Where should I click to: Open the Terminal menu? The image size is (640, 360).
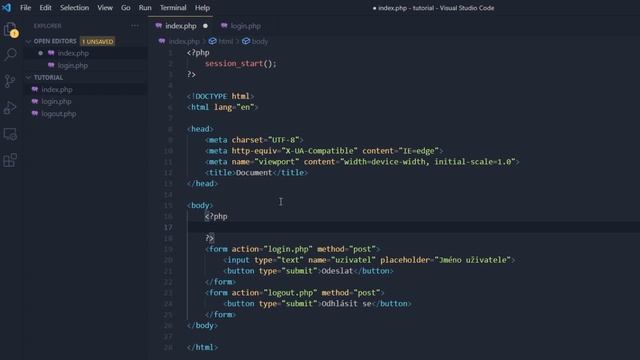point(173,8)
